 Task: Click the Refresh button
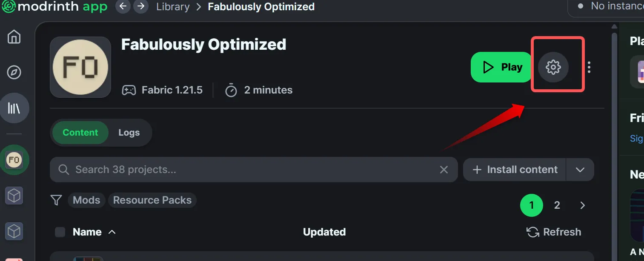point(554,232)
